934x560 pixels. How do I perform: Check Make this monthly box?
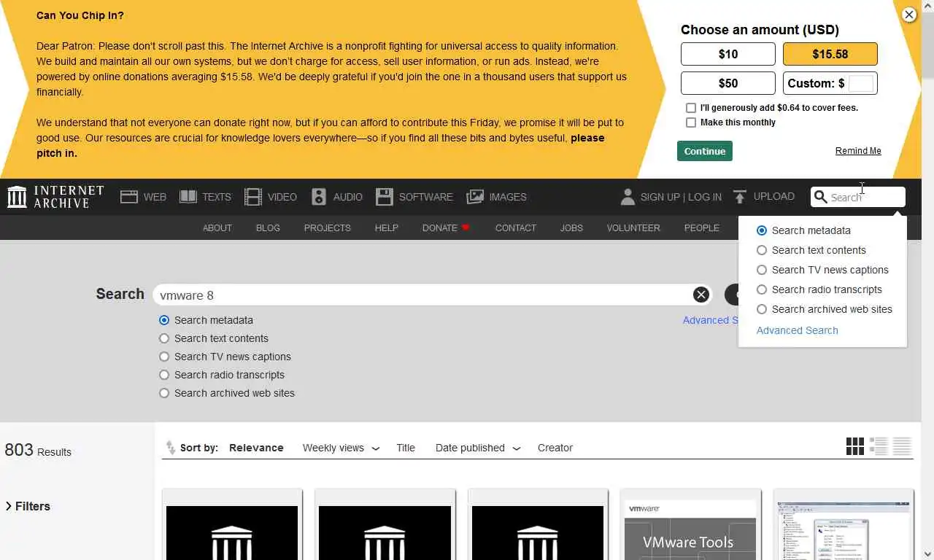[x=691, y=122]
